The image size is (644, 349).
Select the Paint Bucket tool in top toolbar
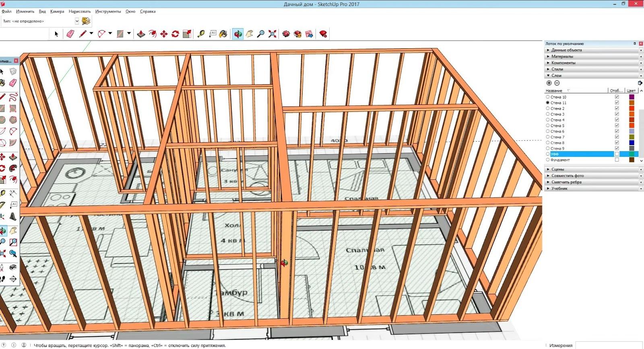[223, 34]
